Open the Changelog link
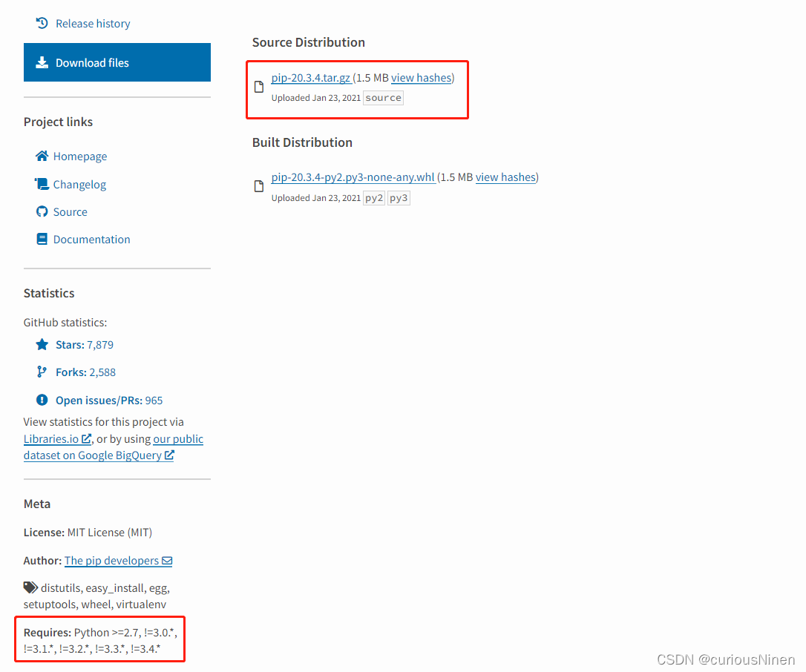 tap(79, 185)
